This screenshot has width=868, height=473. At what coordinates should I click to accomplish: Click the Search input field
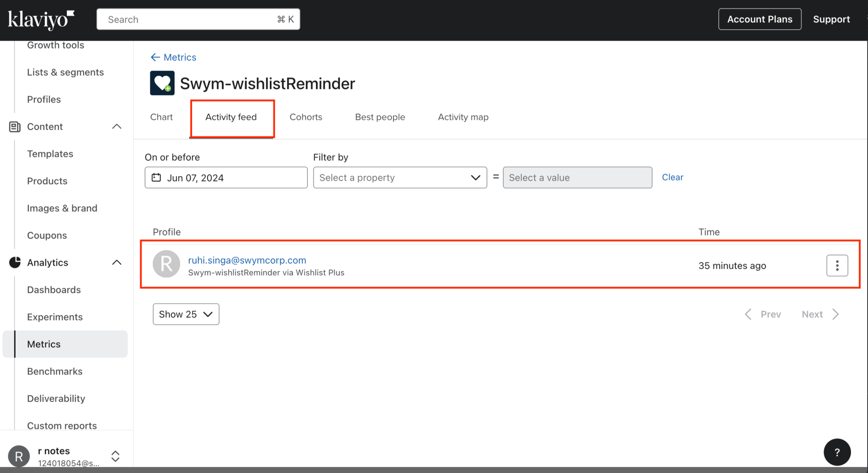[191, 19]
